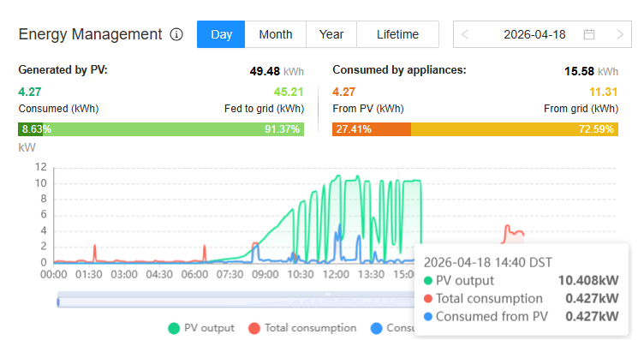
Task: Select the Day tab
Action: (221, 34)
